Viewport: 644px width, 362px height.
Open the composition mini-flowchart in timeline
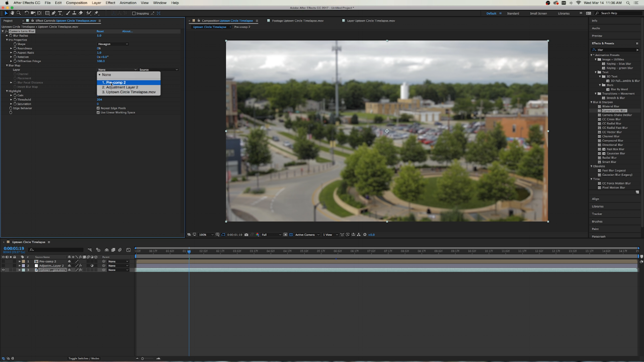pyautogui.click(x=90, y=250)
